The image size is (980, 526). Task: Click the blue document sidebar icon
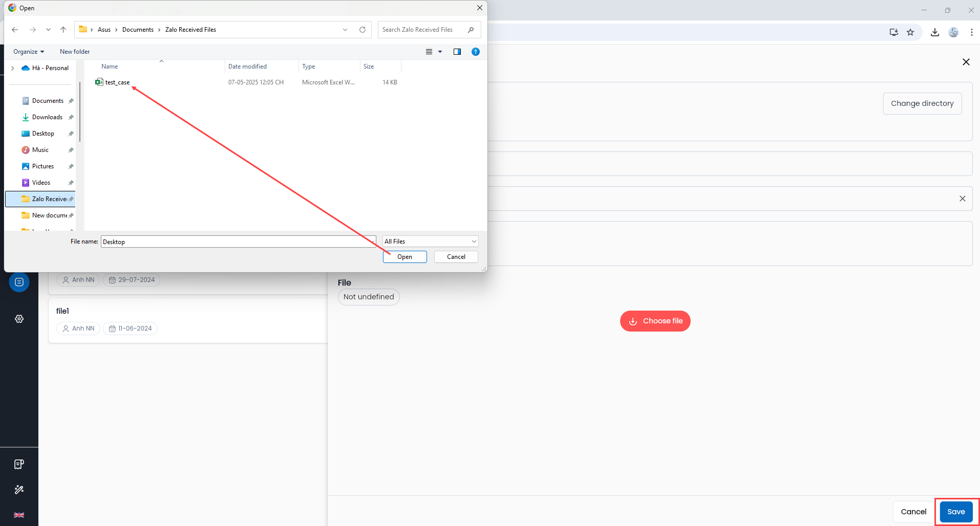click(x=19, y=282)
